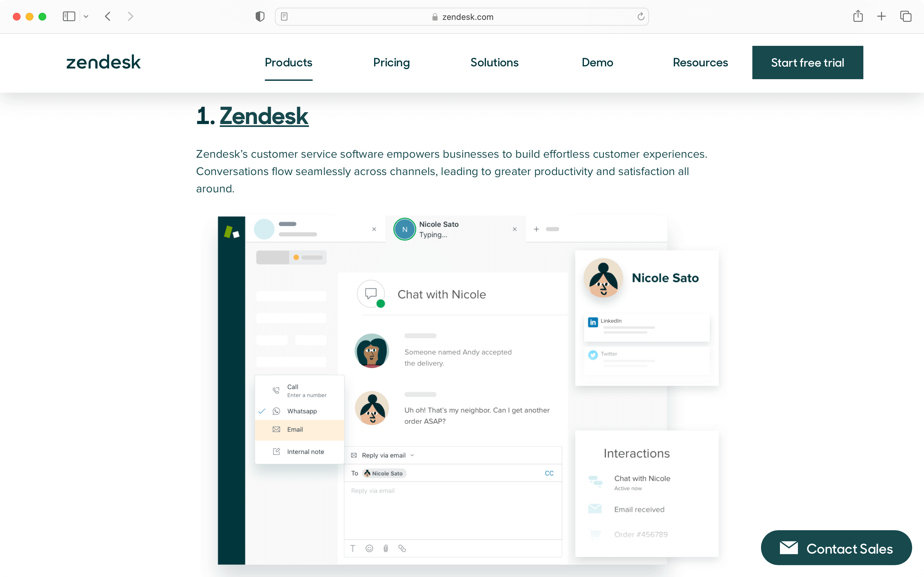Image resolution: width=924 pixels, height=577 pixels.
Task: Click the attachment paperclip icon in reply toolbar
Action: (386, 548)
